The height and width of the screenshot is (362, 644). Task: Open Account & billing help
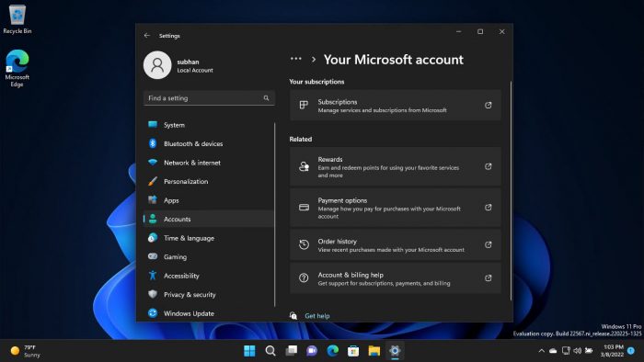click(395, 278)
